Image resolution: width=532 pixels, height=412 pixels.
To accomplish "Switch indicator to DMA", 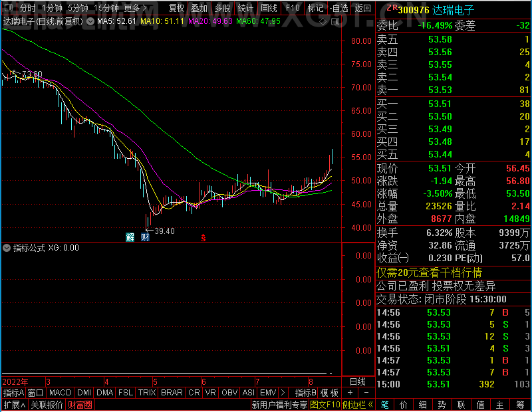I will point(104,393).
